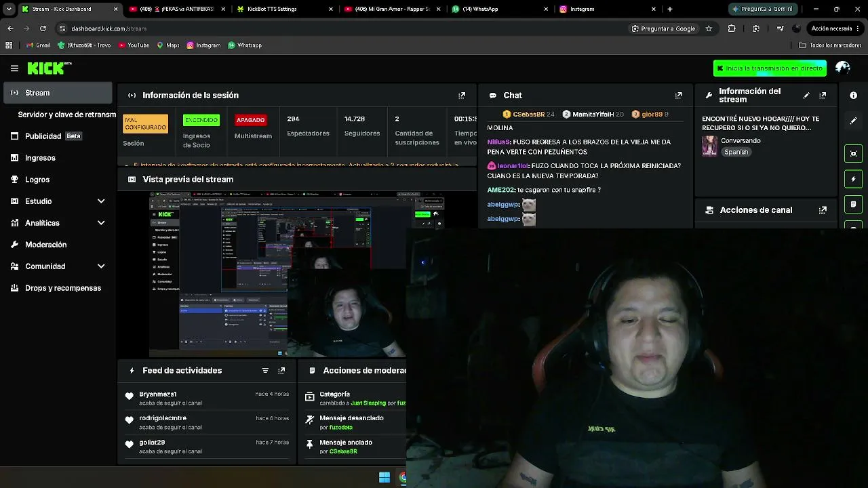Screen dimensions: 868x488
Task: Click Inicia la transmisión en directo
Action: pos(770,68)
